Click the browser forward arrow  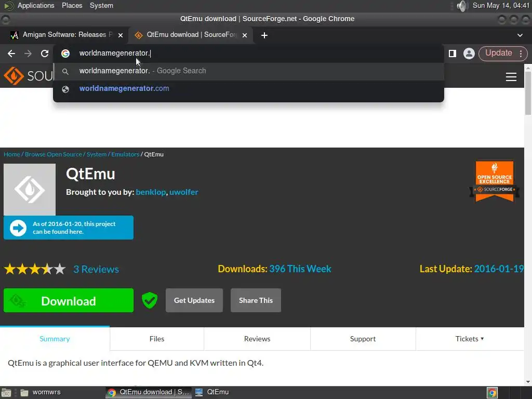click(28, 54)
